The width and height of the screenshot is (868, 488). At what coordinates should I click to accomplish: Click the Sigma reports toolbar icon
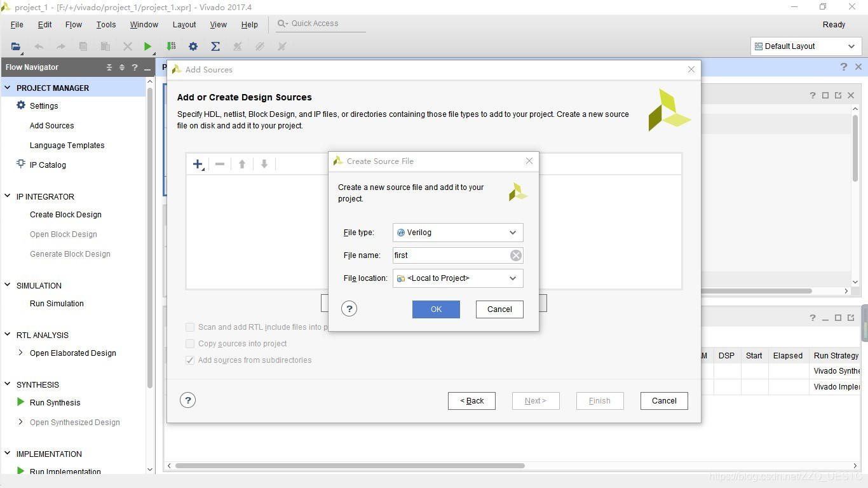pyautogui.click(x=215, y=46)
